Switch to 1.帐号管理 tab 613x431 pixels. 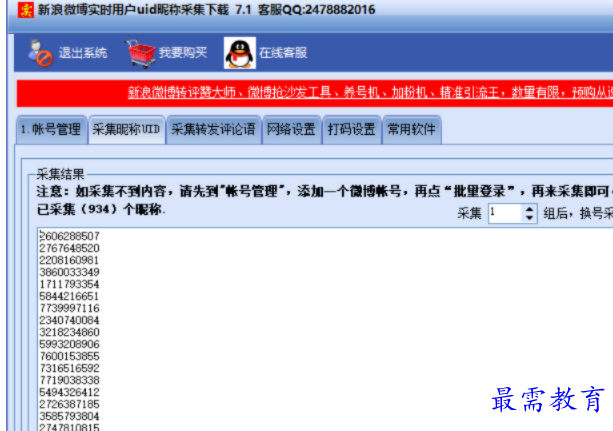pos(51,129)
